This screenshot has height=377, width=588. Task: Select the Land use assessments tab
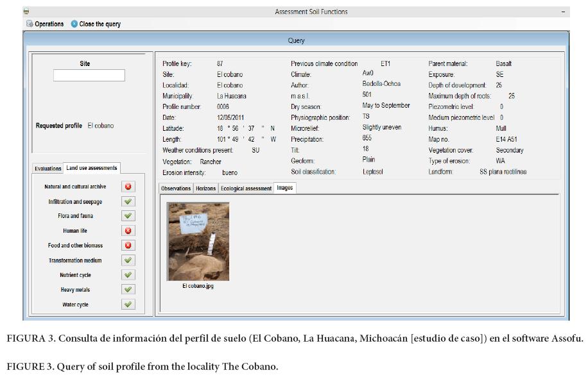tap(92, 168)
